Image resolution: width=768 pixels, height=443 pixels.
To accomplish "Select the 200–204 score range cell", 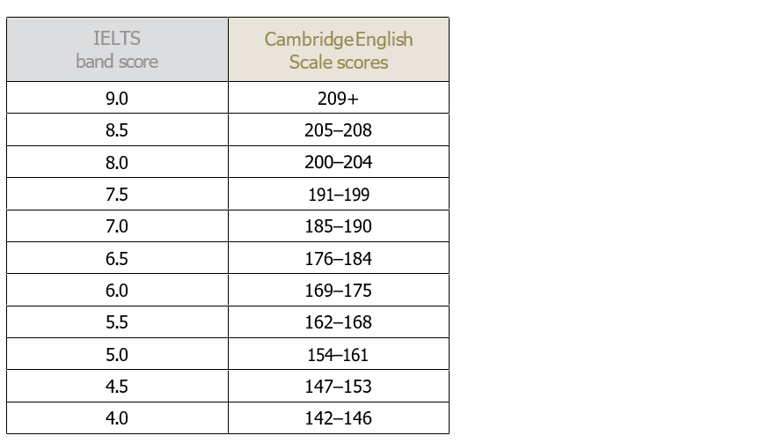I will 339,162.
